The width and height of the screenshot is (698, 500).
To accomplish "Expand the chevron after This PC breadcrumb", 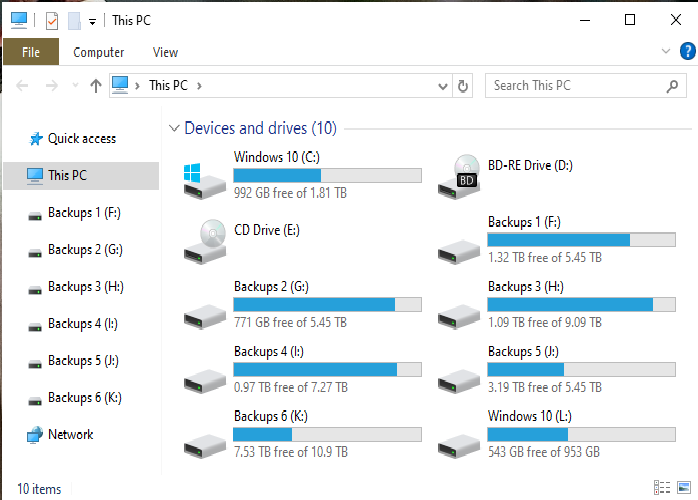I will (199, 85).
